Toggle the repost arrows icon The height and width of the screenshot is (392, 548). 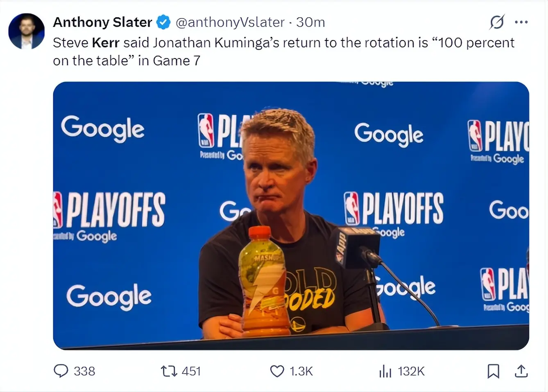tap(169, 371)
